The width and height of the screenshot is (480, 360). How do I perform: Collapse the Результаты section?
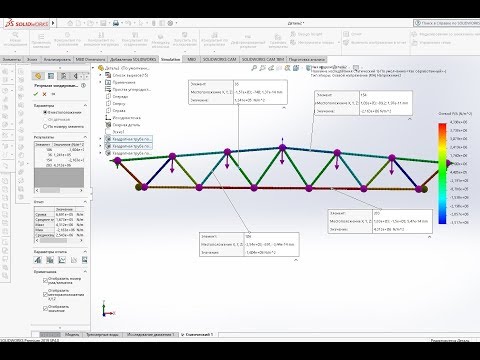85,137
